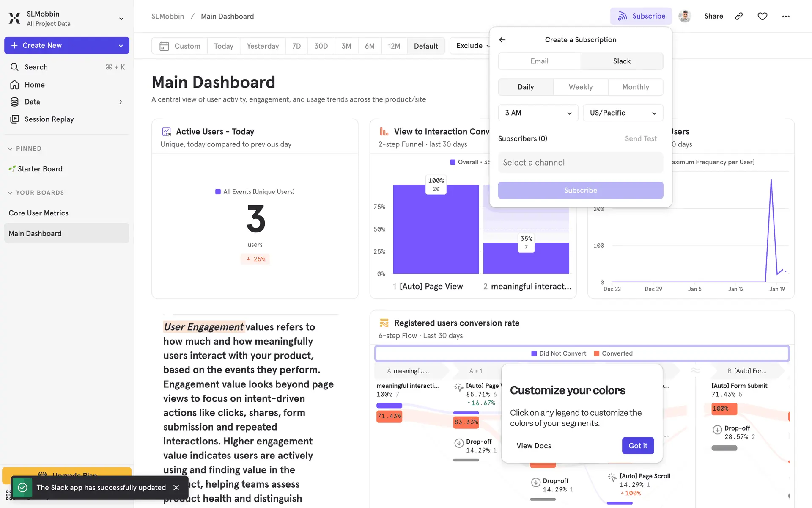Open Core User Metrics board

[38, 213]
